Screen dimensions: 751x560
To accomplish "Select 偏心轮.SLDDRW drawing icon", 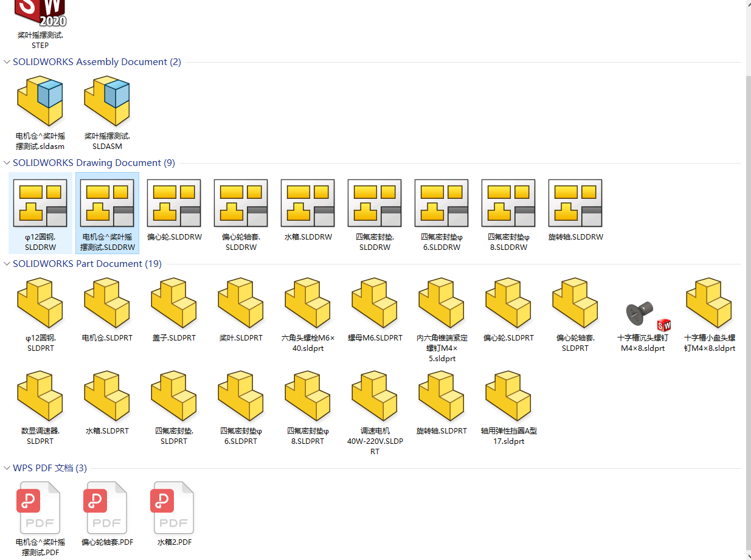I will (174, 204).
